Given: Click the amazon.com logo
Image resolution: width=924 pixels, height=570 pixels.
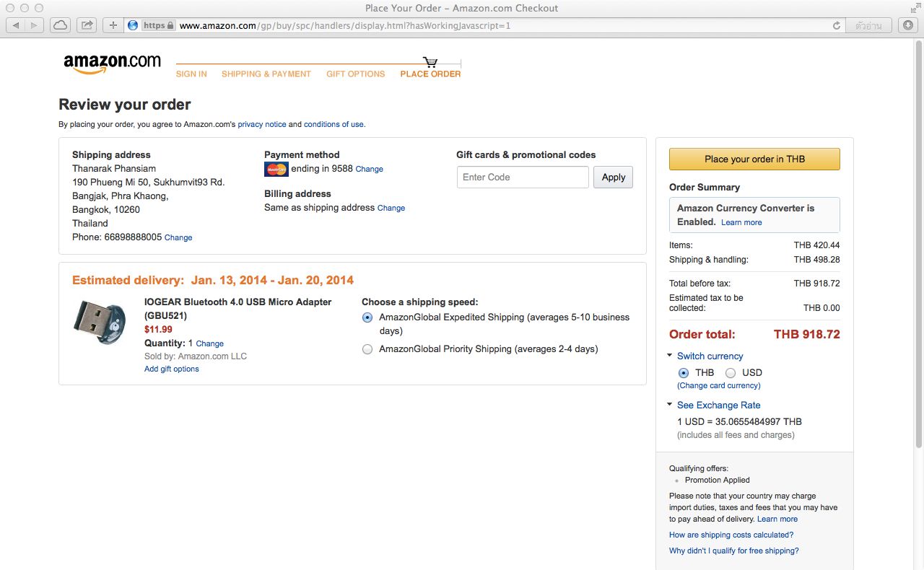Looking at the screenshot, I should pyautogui.click(x=112, y=63).
